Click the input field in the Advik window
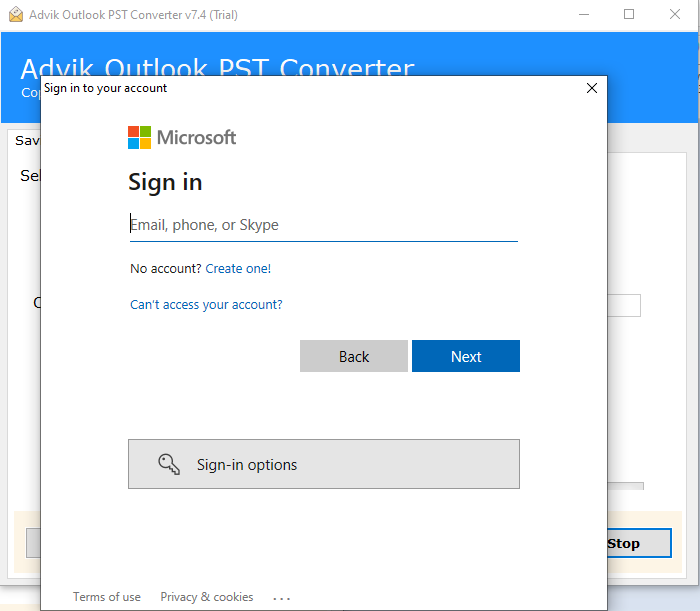The image size is (700, 611). point(624,305)
